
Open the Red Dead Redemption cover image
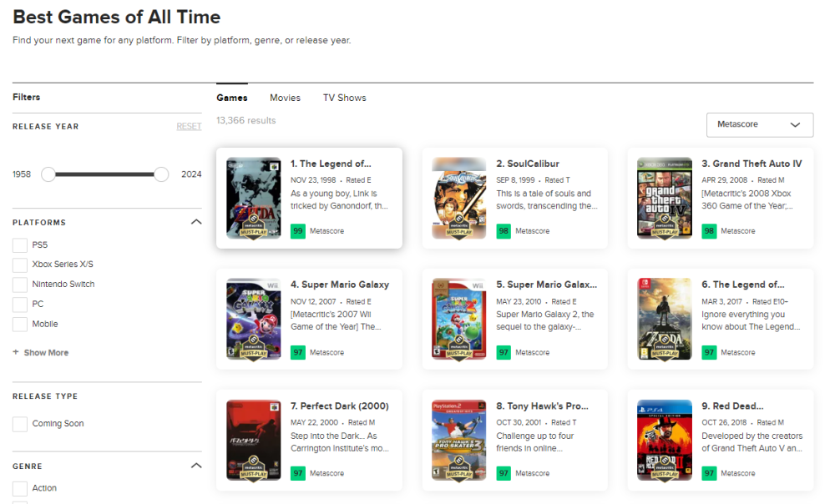tap(664, 440)
